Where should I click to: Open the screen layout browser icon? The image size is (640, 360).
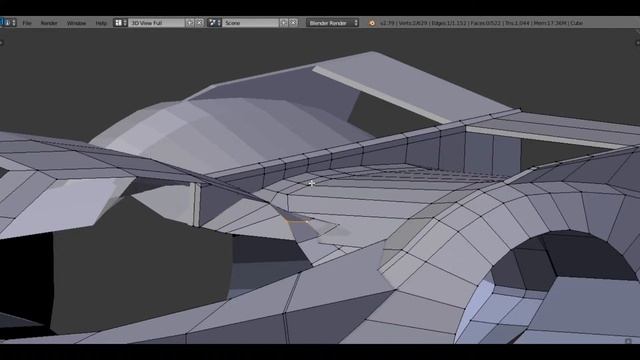(x=120, y=23)
